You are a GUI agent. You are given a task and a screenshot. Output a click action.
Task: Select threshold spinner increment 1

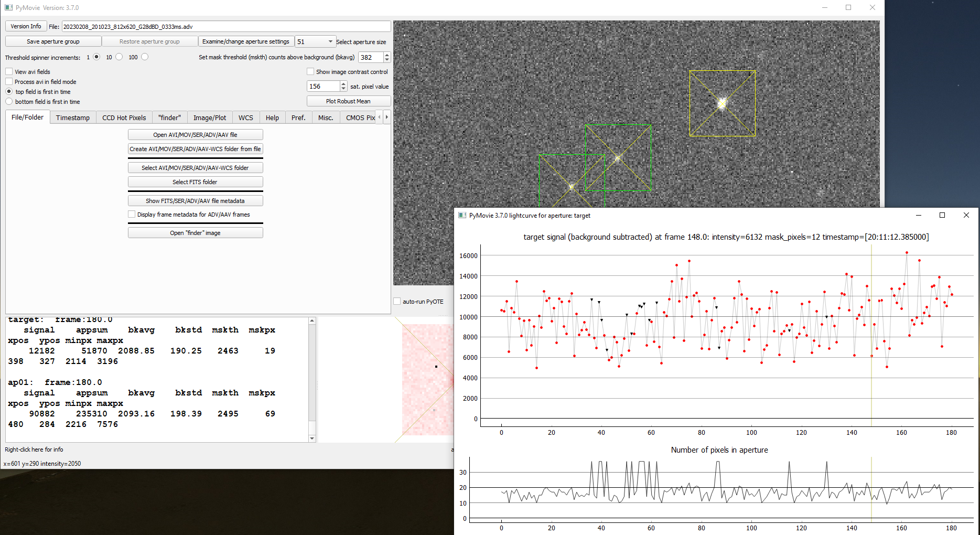tap(96, 57)
